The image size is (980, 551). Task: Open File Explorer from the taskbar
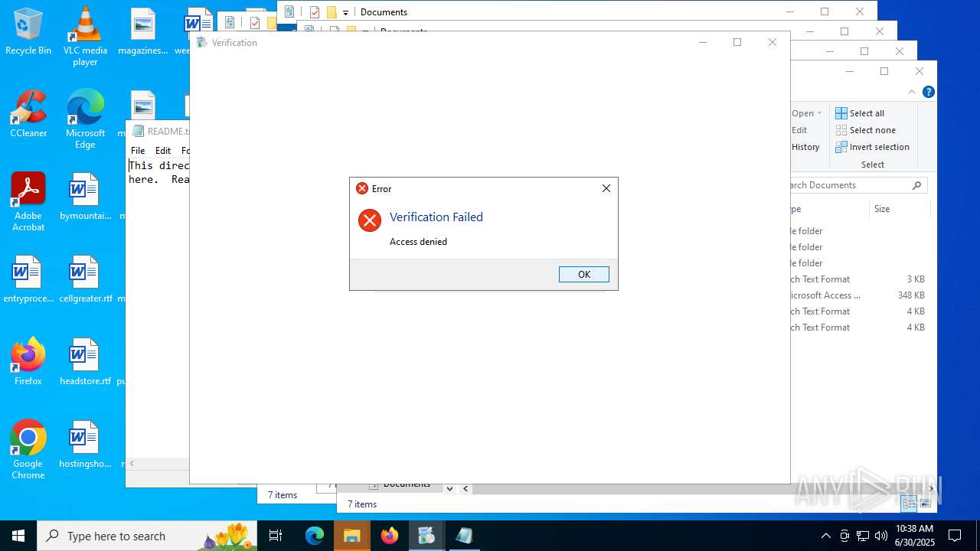point(352,536)
